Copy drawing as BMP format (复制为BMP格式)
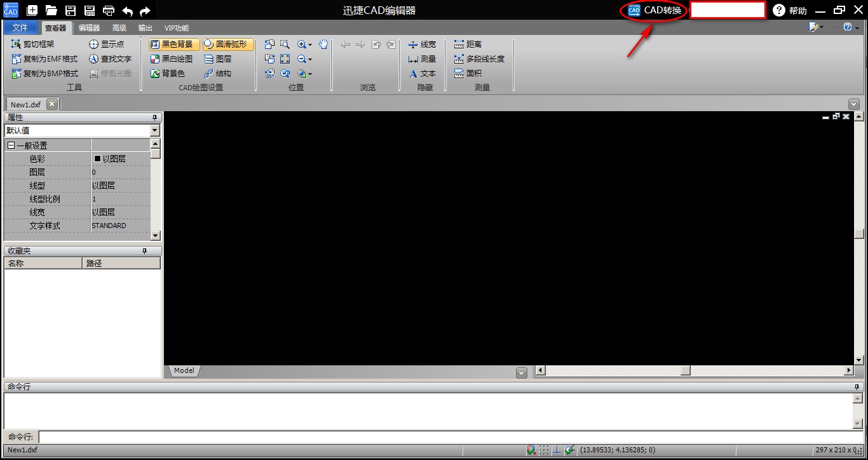868x460 pixels. 44,74
